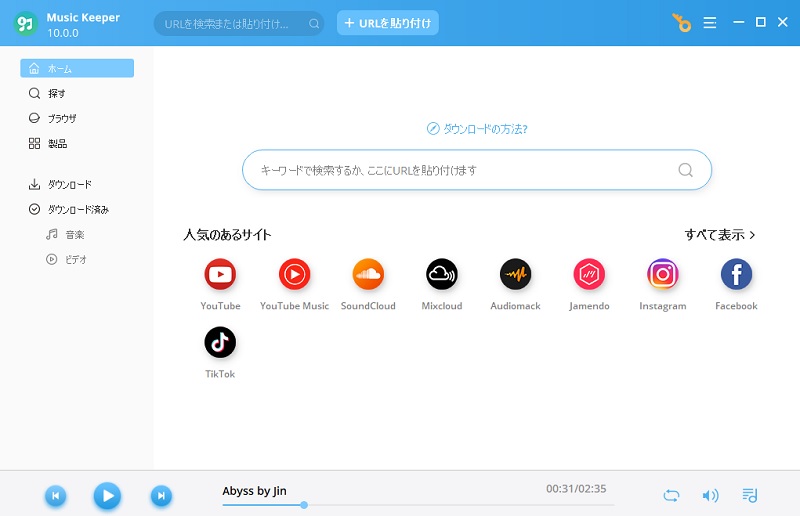800x516 pixels.
Task: Open the TikTok site icon
Action: 220,342
